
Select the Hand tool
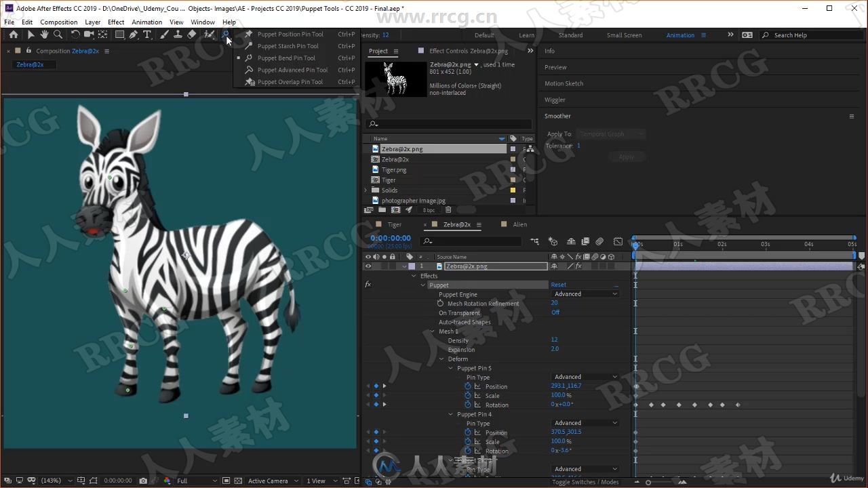tap(44, 35)
